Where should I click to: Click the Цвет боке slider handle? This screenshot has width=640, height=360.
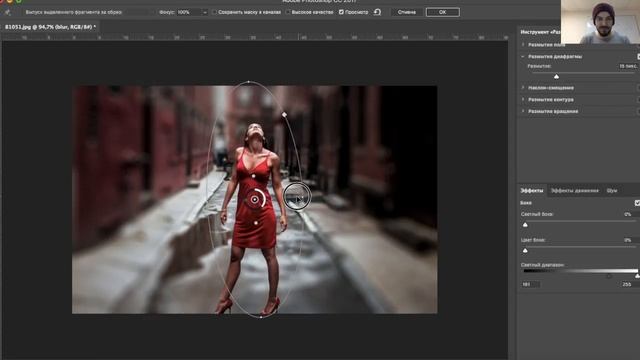click(x=525, y=250)
